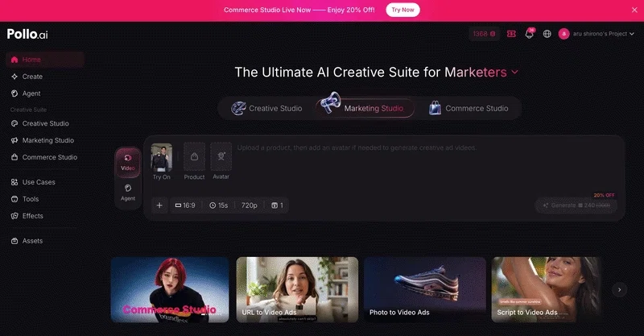Expand the Marketers audience dropdown chevron

pos(514,72)
